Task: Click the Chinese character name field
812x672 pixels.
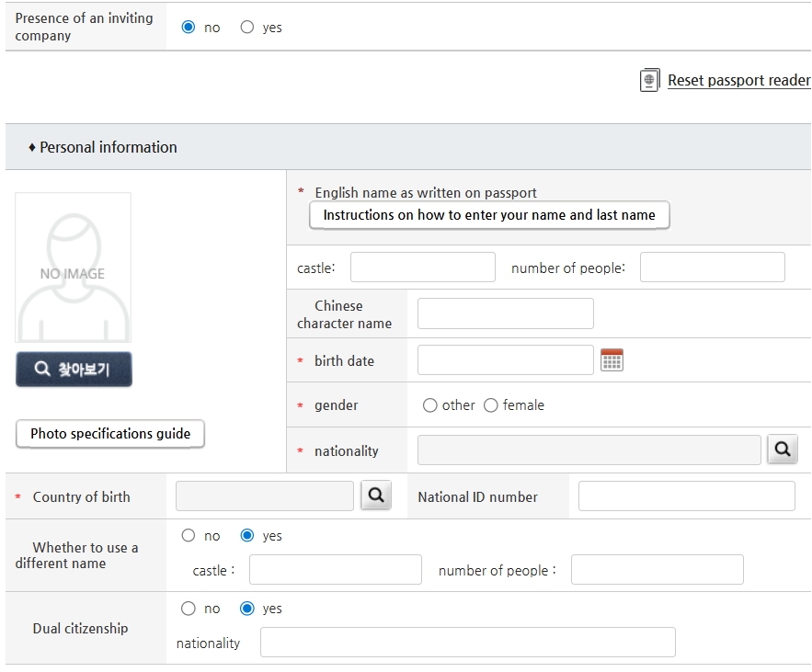Action: point(505,313)
